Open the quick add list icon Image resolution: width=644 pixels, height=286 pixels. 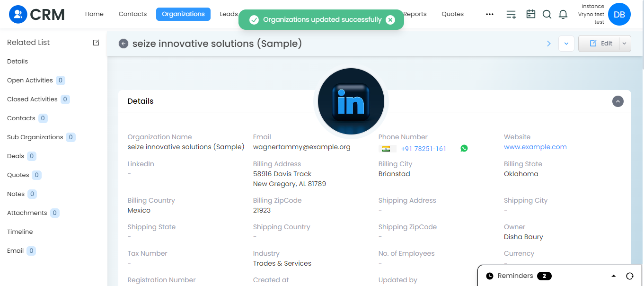point(511,14)
